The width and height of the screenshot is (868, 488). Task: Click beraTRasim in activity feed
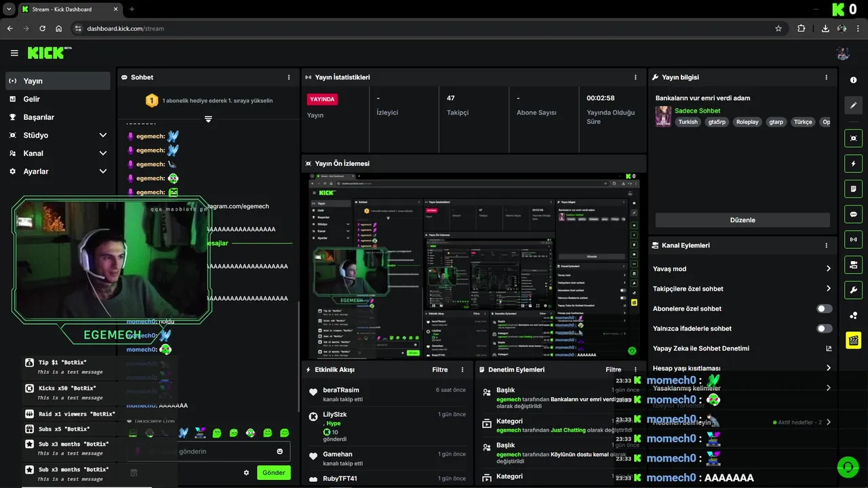[341, 390]
